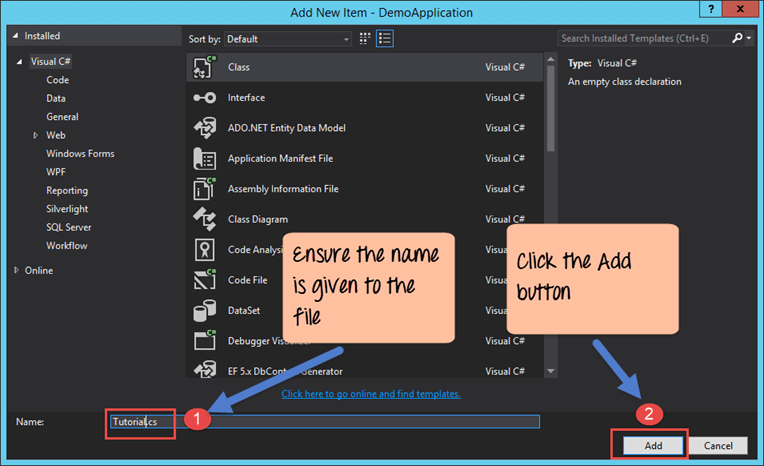Click the go online and find templates link

(x=371, y=394)
